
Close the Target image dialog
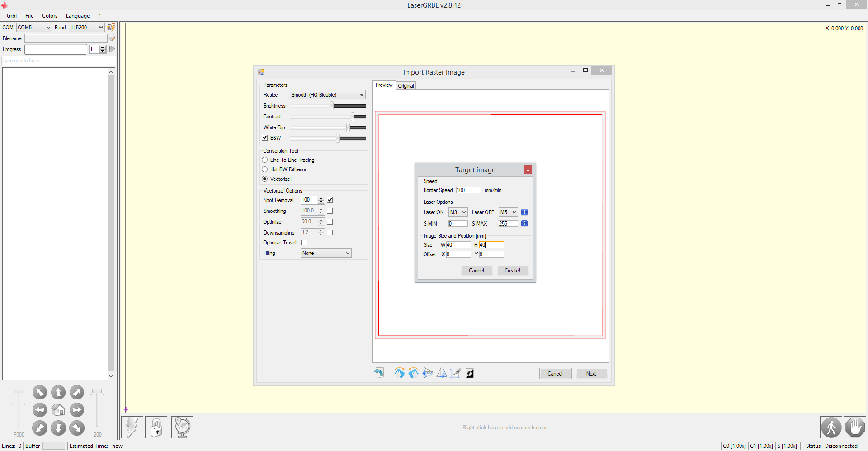pos(528,169)
